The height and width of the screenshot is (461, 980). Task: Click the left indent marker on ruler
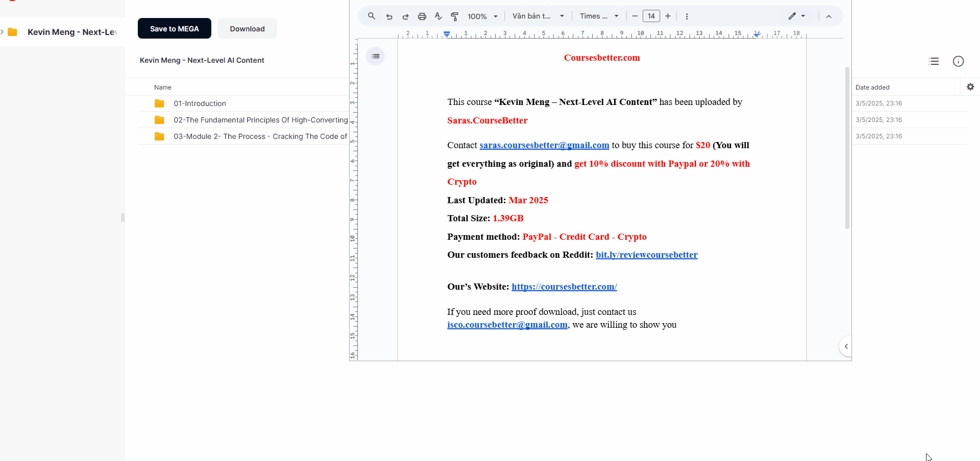pyautogui.click(x=447, y=34)
